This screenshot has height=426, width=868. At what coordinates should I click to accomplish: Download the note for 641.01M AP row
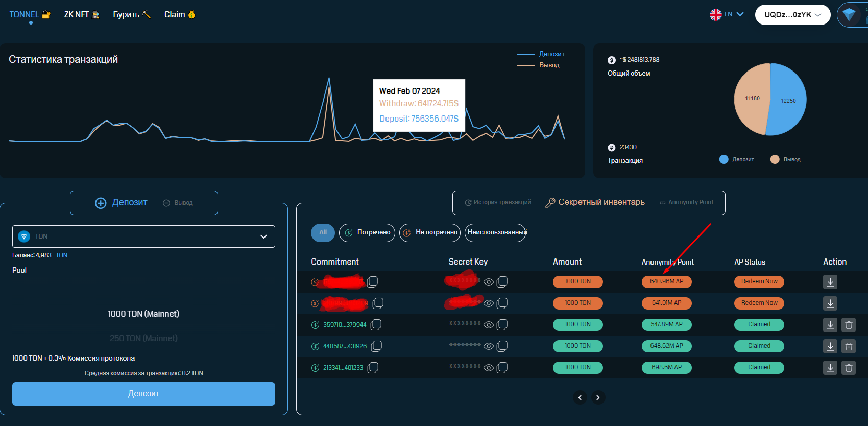tap(830, 303)
